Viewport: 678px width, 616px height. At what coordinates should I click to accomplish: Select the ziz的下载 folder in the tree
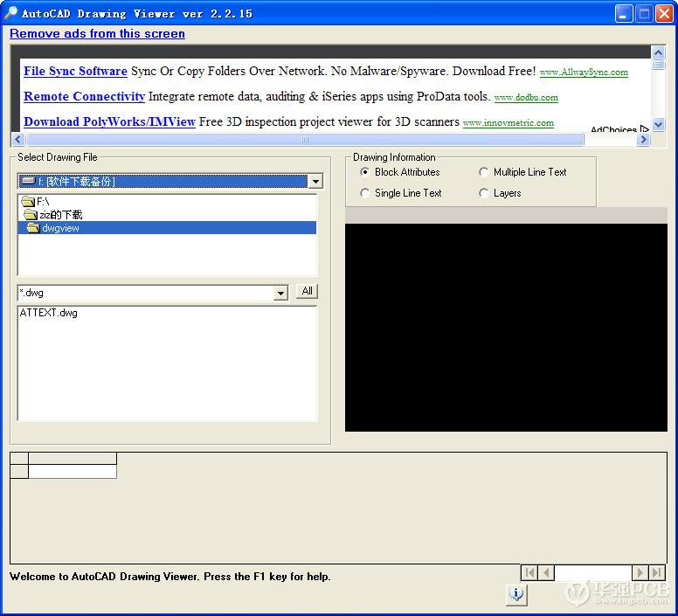coord(60,214)
